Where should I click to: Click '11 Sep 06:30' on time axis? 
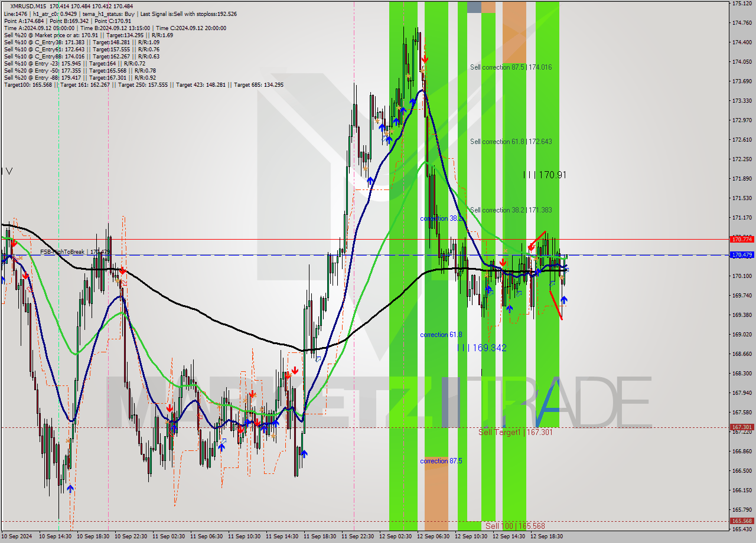tap(206, 537)
